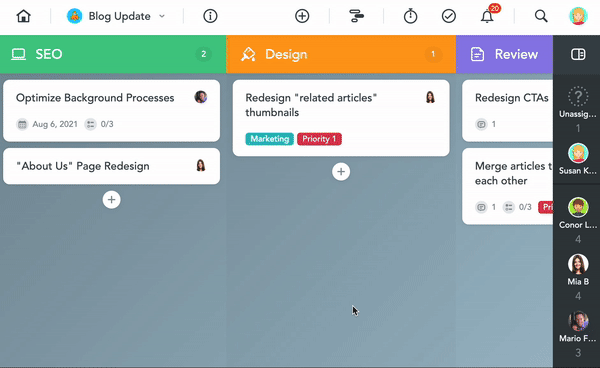Click the Aug 6, 2021 due date
This screenshot has height=368, width=600.
(55, 124)
